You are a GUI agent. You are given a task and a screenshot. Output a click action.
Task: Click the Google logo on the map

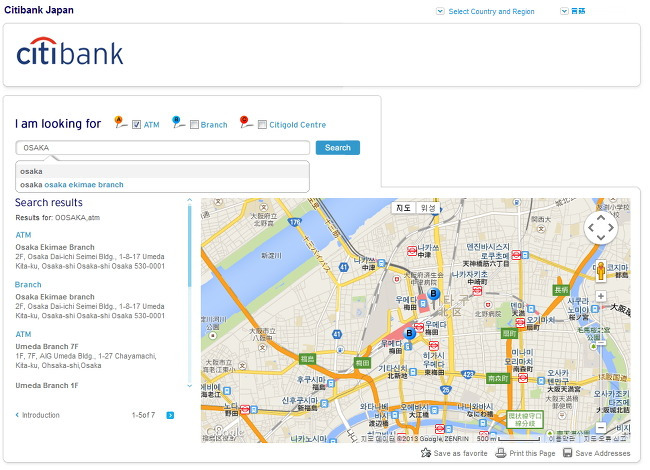coord(224,432)
